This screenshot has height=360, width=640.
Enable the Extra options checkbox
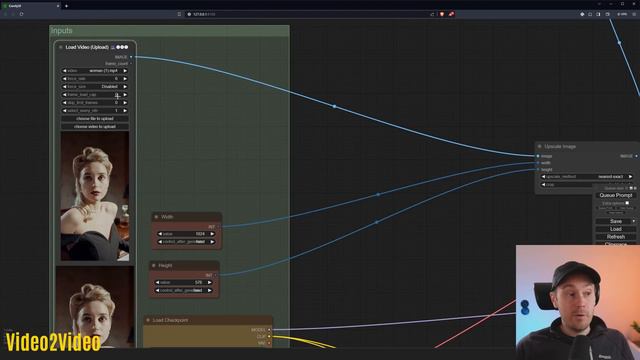(627, 203)
